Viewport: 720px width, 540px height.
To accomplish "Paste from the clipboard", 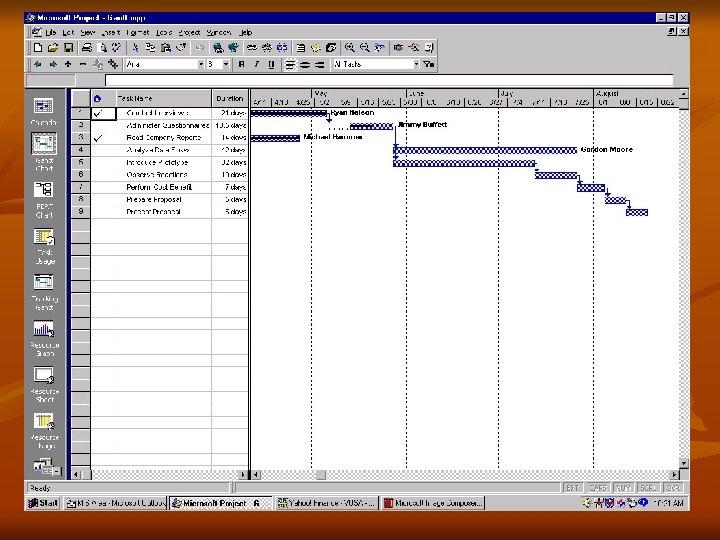I will [166, 48].
